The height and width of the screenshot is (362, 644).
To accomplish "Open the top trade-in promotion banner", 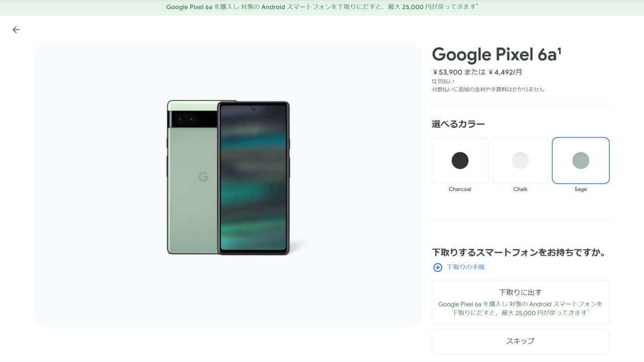I will tap(322, 7).
